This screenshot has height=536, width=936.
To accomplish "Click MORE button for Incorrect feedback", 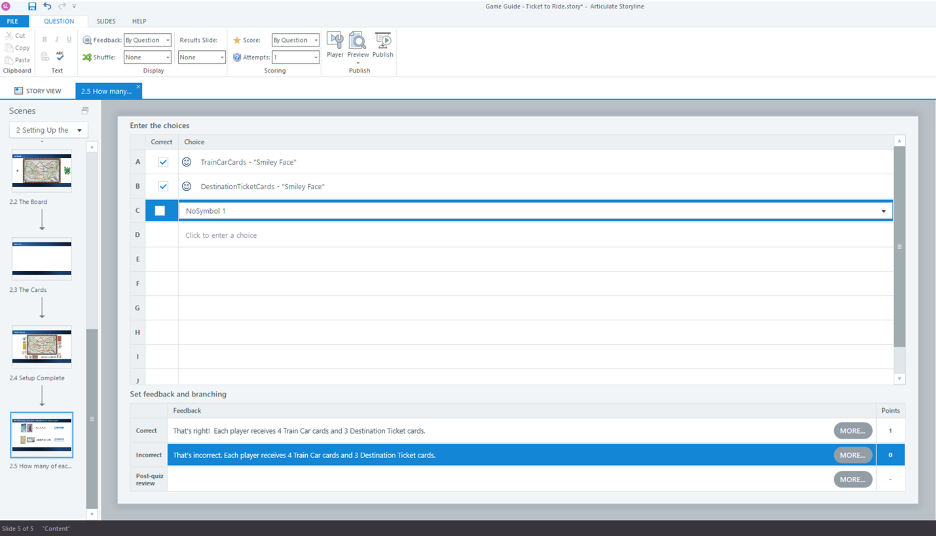I will click(x=852, y=455).
